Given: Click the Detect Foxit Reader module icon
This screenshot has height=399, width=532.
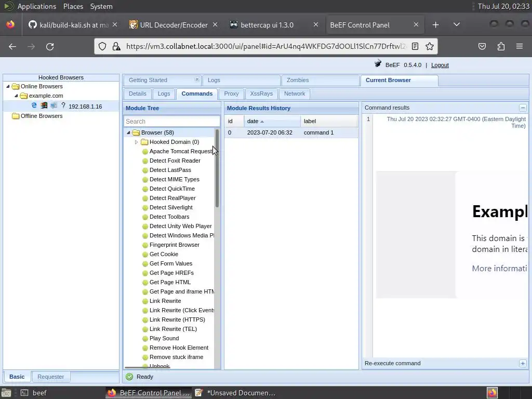Looking at the screenshot, I should pos(145,161).
